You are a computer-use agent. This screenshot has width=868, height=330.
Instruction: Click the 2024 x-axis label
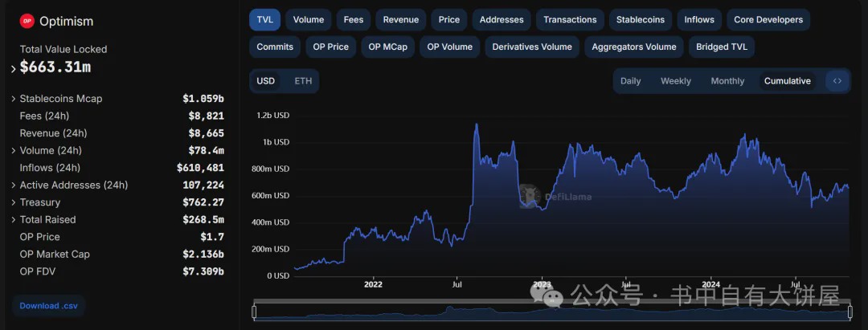710,285
